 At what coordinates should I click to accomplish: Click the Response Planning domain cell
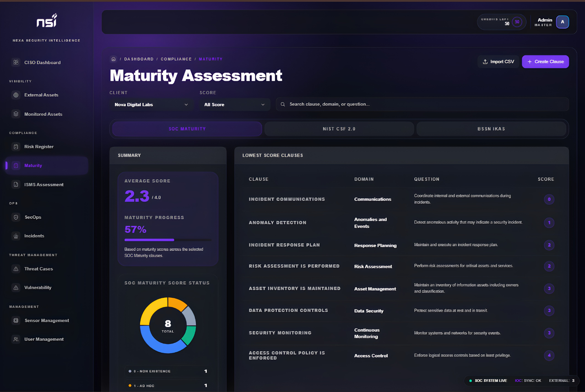(x=375, y=246)
